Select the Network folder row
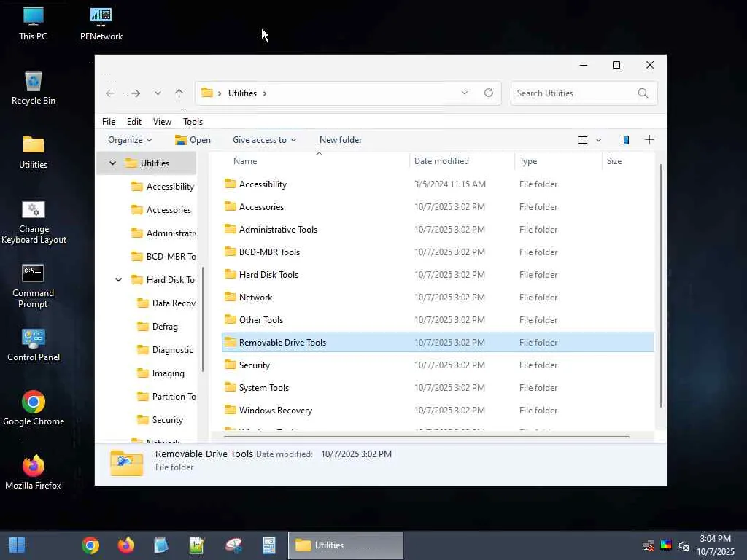 (x=438, y=297)
